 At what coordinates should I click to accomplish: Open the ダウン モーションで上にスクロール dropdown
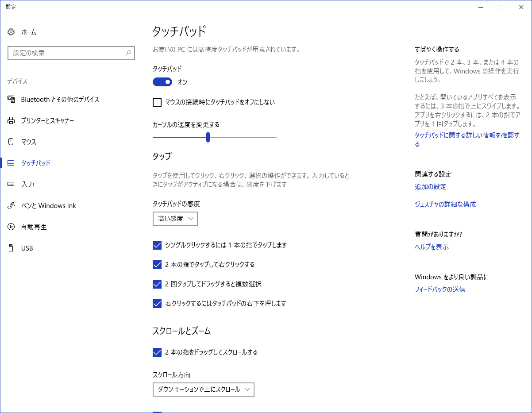(204, 390)
